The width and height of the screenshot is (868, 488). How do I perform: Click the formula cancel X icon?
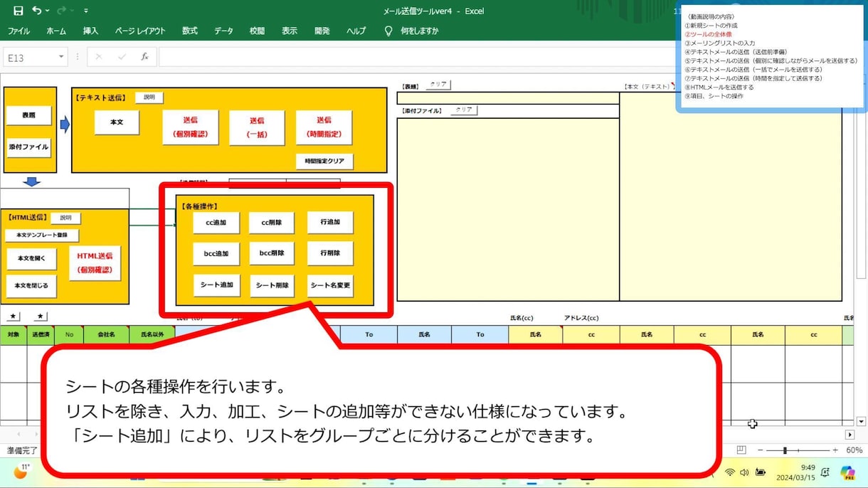pyautogui.click(x=99, y=57)
